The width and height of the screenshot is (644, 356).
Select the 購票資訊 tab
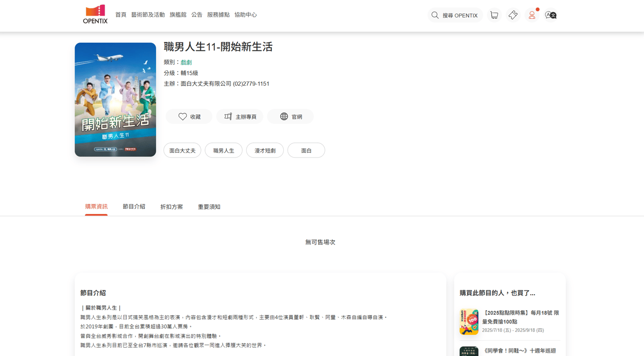click(96, 207)
